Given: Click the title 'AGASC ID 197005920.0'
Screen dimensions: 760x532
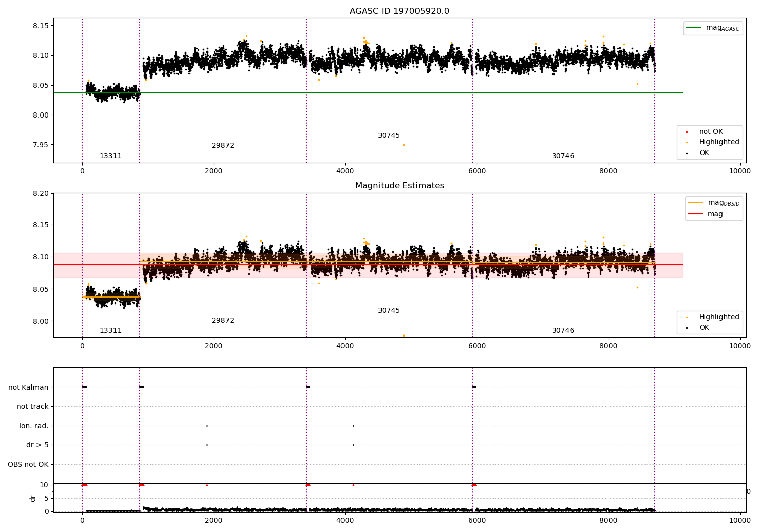Looking at the screenshot, I should 399,11.
